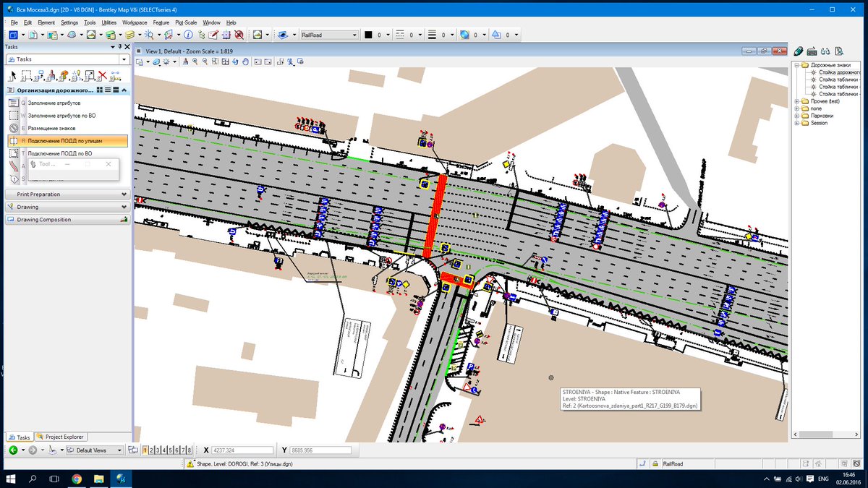Viewport: 868px width, 488px height.
Task: Open the Tasks selector combo box
Action: click(x=67, y=59)
